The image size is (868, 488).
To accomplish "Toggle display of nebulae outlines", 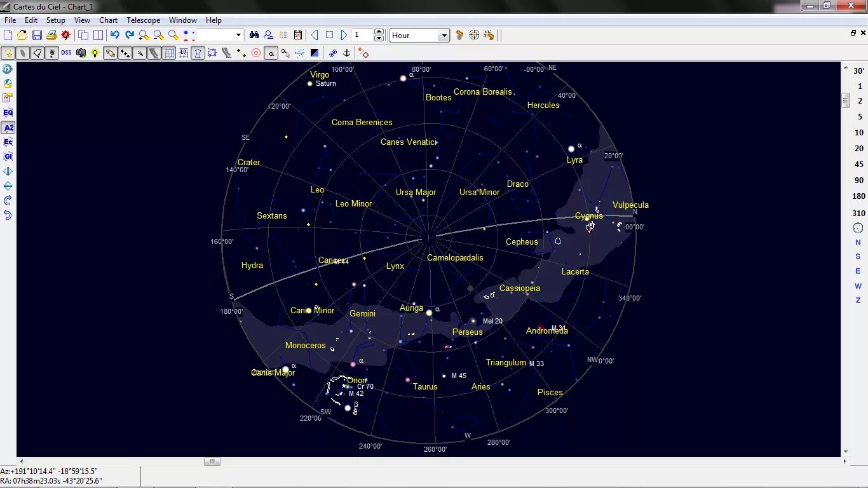I will click(x=37, y=53).
